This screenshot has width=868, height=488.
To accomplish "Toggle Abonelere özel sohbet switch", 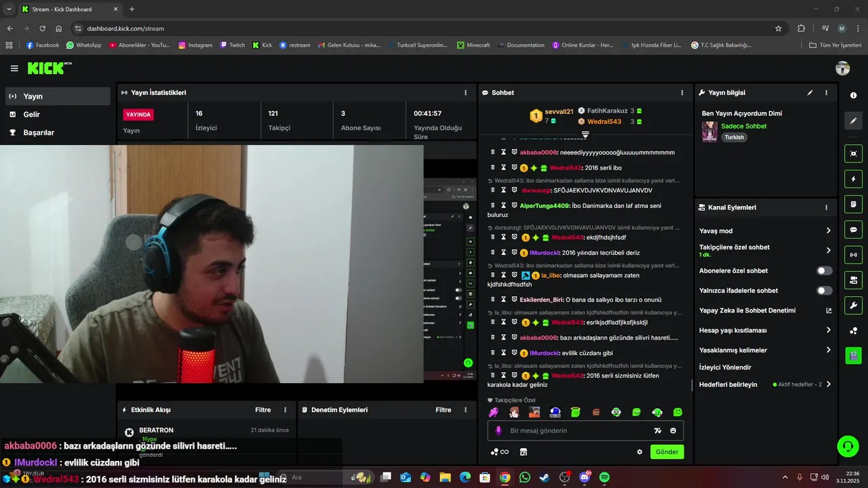I will [x=825, y=270].
